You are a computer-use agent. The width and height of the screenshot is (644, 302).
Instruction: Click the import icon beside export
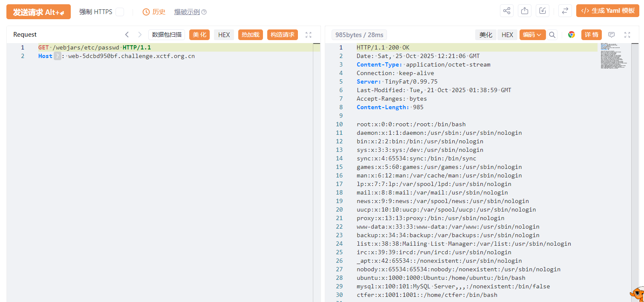point(543,11)
